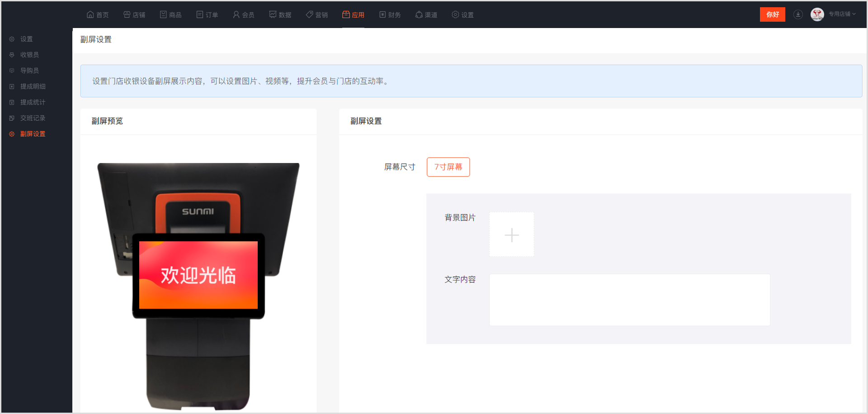Click the download icon in top bar
This screenshot has width=868, height=414.
coord(798,14)
